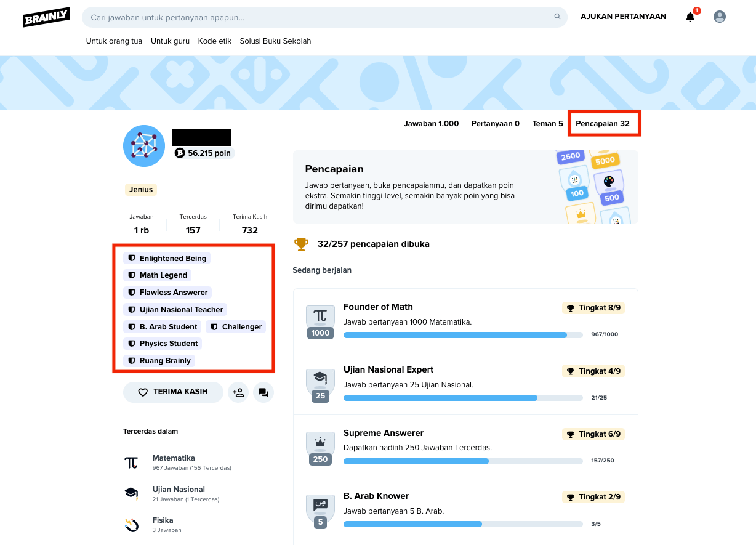This screenshot has height=545, width=756.
Task: Click the B. Arab Student badge
Action: [x=163, y=327]
